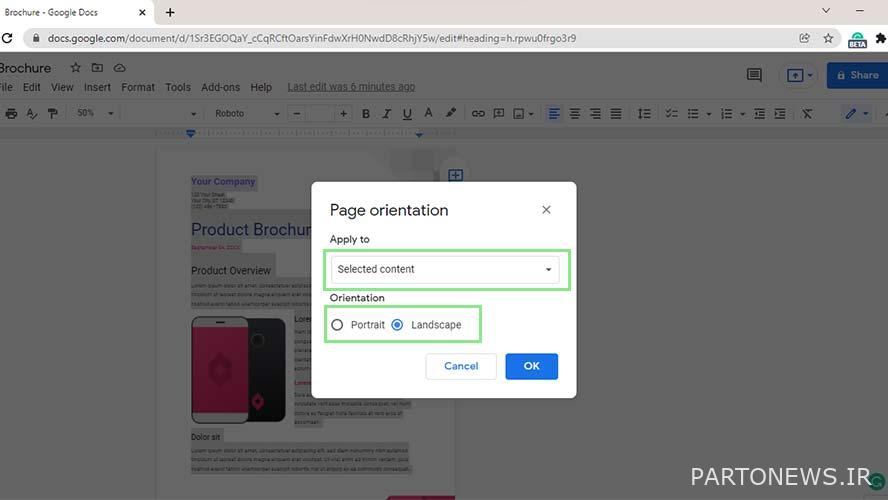The height and width of the screenshot is (500, 888).
Task: Open comment history icon
Action: (x=754, y=75)
